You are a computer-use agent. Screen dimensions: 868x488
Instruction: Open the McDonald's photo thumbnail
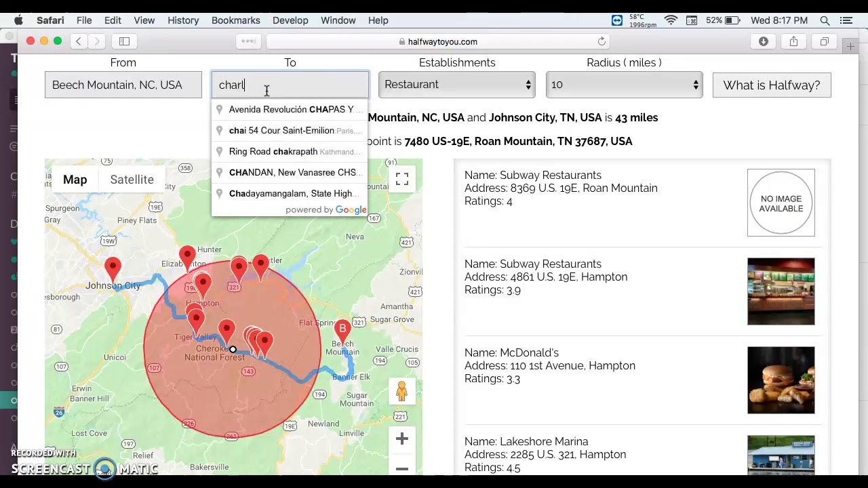coord(781,380)
